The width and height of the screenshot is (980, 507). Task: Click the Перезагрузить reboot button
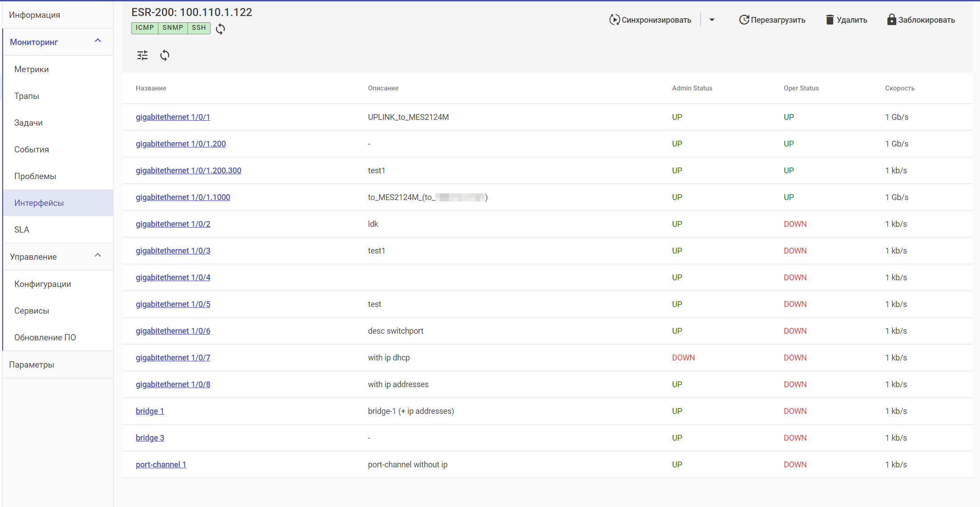772,20
